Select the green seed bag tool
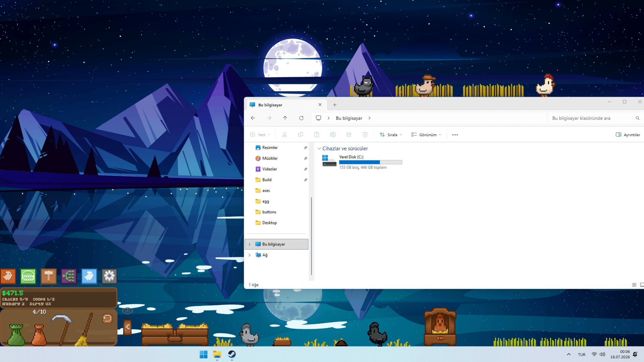 point(16,334)
